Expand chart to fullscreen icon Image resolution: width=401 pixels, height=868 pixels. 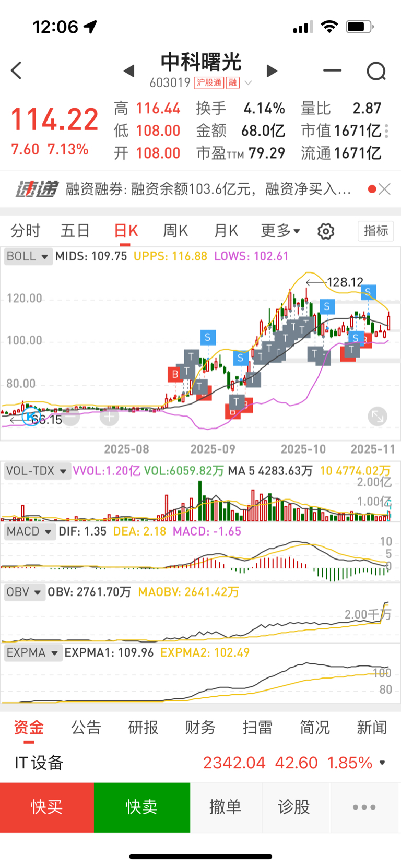coord(377,417)
